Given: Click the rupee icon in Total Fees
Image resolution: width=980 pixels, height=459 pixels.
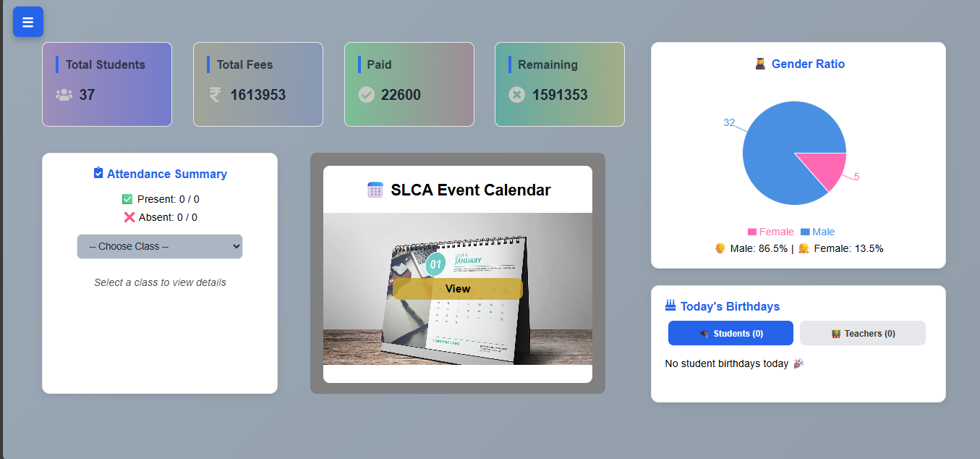Looking at the screenshot, I should (x=215, y=95).
